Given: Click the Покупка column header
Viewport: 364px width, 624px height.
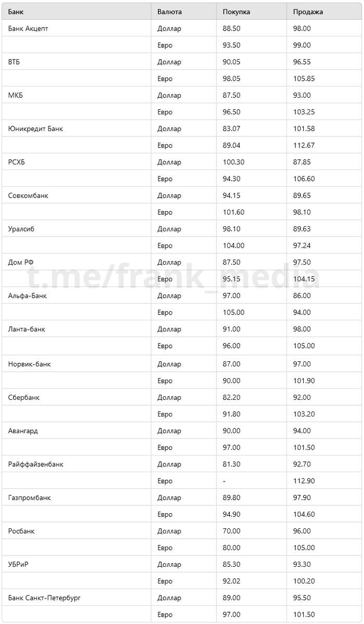Looking at the screenshot, I should click(237, 11).
